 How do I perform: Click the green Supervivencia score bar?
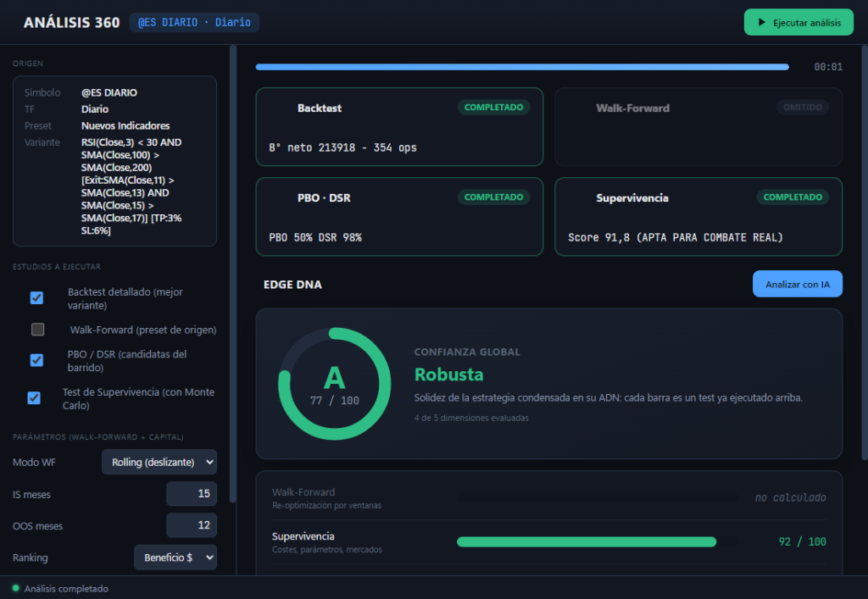click(x=587, y=542)
